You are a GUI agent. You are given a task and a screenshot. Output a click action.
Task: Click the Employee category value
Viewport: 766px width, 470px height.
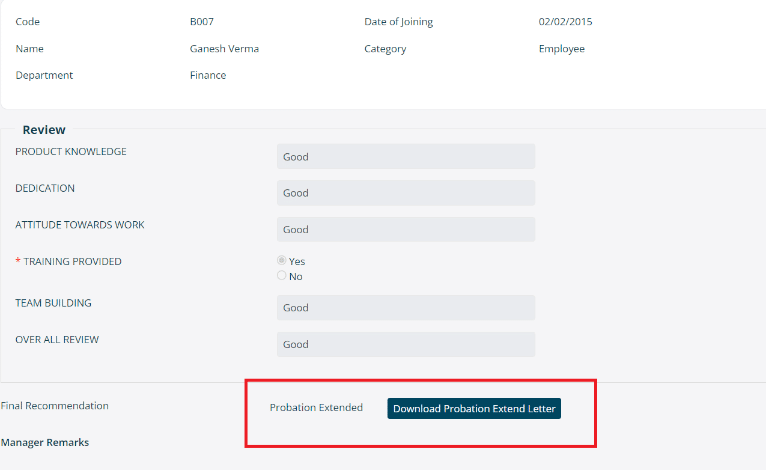[562, 49]
